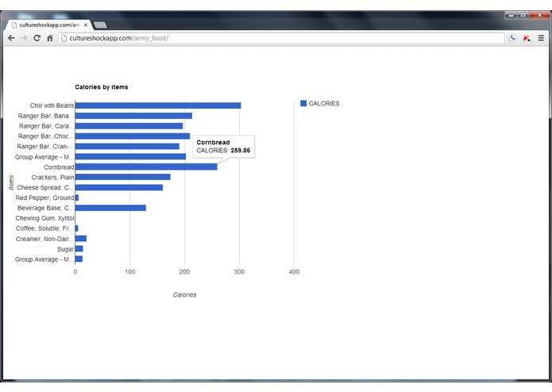Click the page icon in address bar
Image resolution: width=552 pixels, height=392 pixels.
(x=64, y=38)
